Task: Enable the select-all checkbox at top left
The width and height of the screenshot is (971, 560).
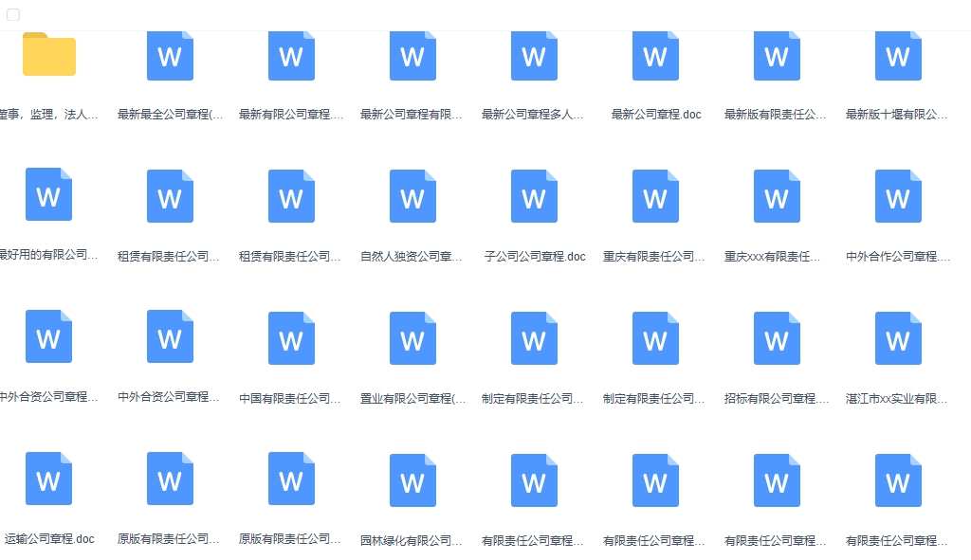Action: 13,15
